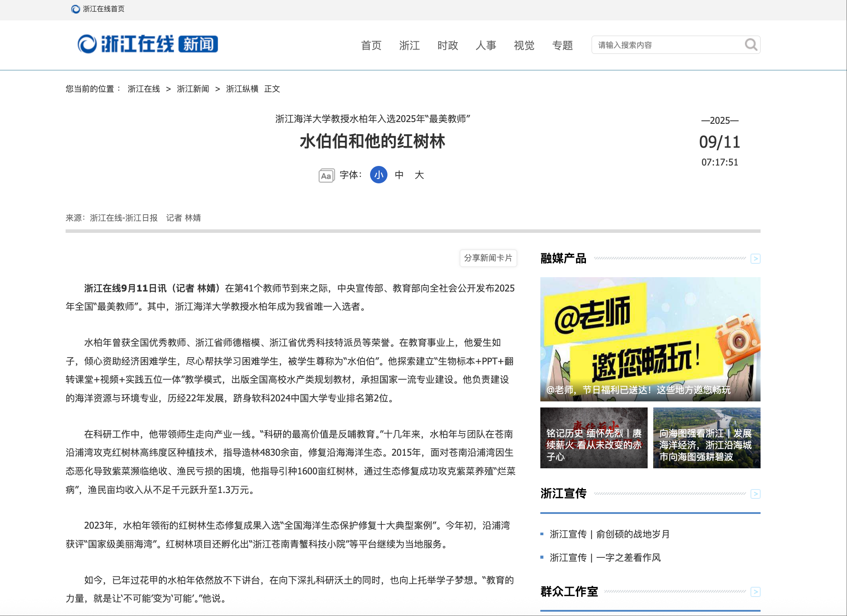Viewport: 847px width, 616px height.
Task: Select medium font size 中
Action: [x=399, y=175]
